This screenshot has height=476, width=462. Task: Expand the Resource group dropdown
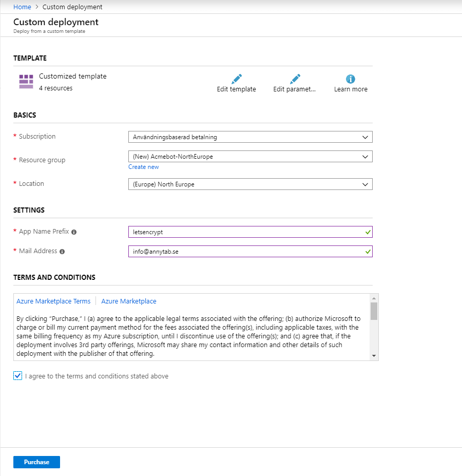coord(250,156)
